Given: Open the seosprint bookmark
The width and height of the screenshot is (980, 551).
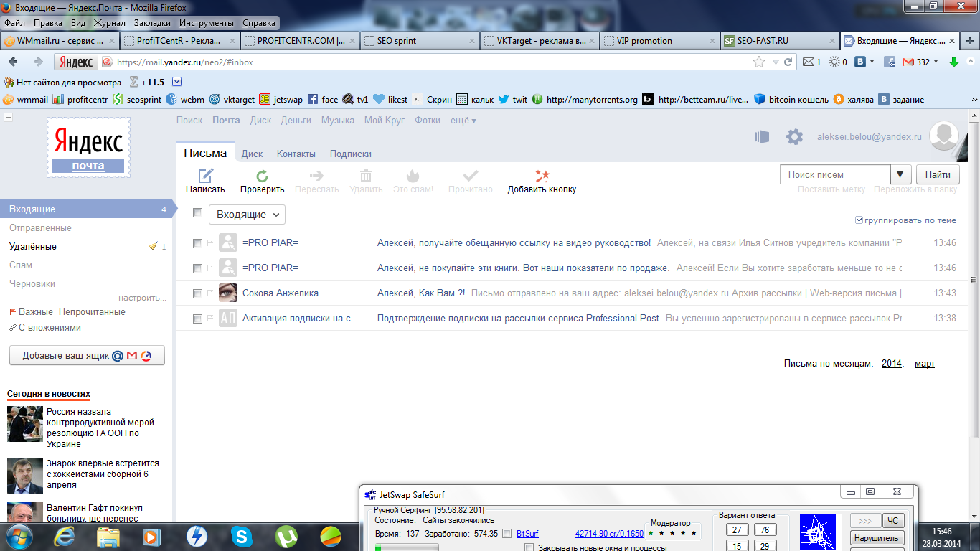Looking at the screenshot, I should (138, 100).
